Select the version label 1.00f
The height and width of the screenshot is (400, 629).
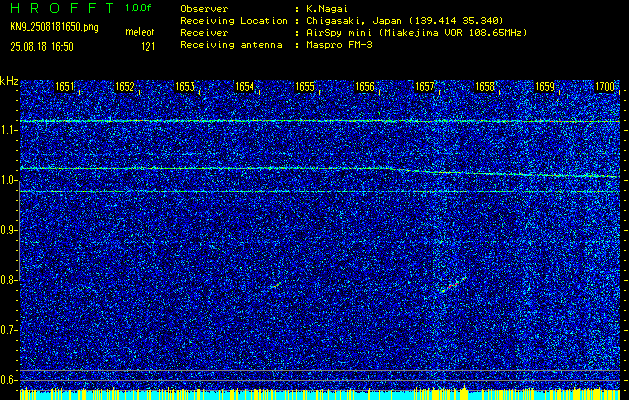tap(138, 8)
